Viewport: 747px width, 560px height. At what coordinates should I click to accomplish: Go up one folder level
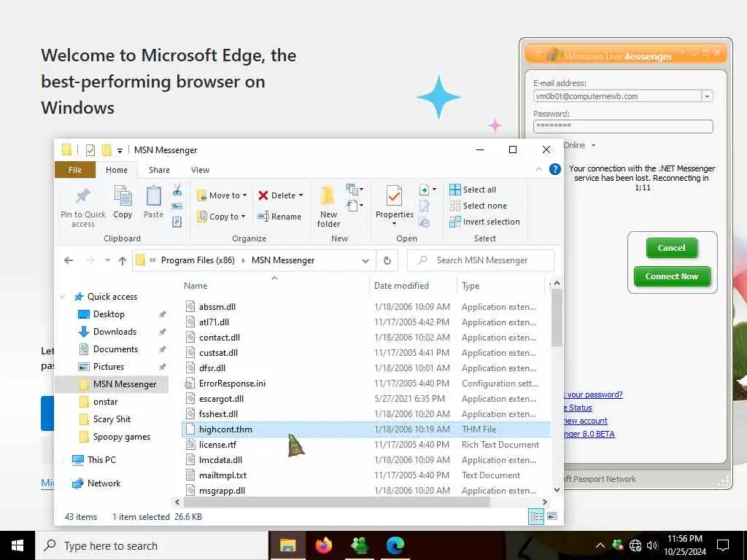coord(123,260)
